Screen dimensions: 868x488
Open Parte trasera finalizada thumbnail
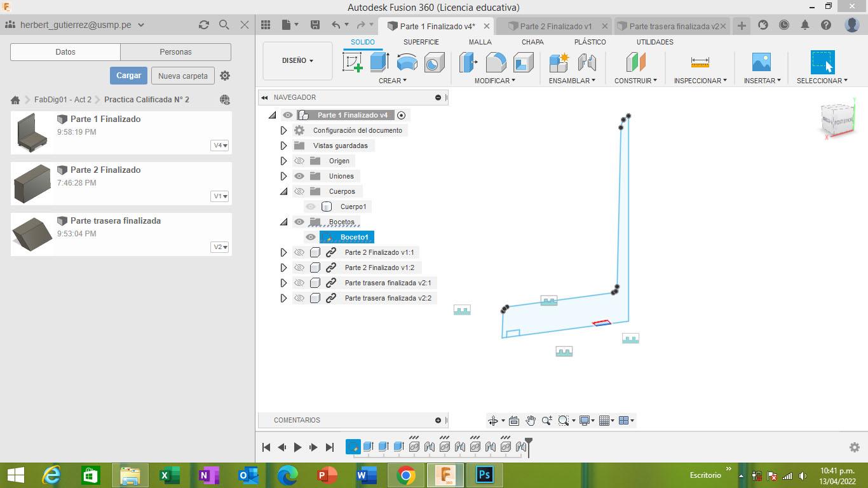[32, 234]
